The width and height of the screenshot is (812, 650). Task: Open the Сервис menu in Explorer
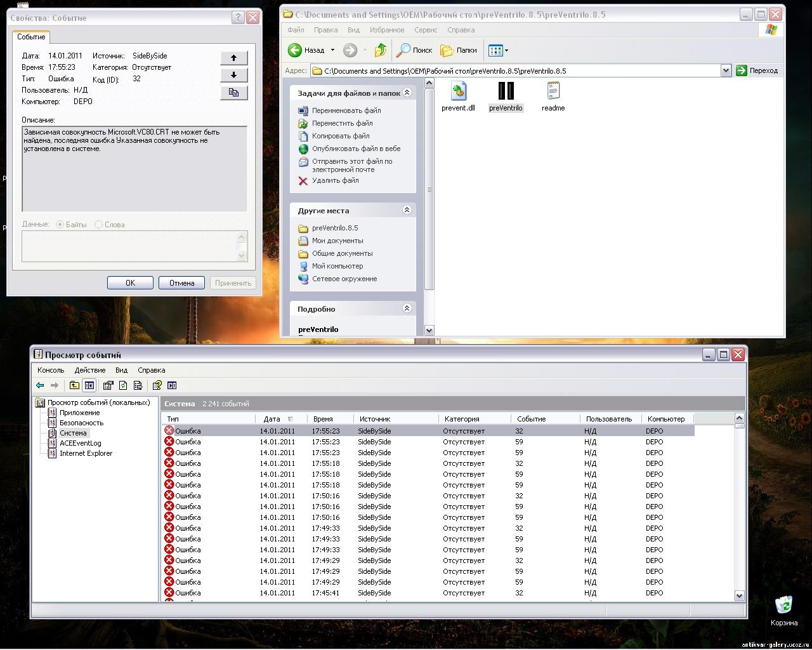426,30
